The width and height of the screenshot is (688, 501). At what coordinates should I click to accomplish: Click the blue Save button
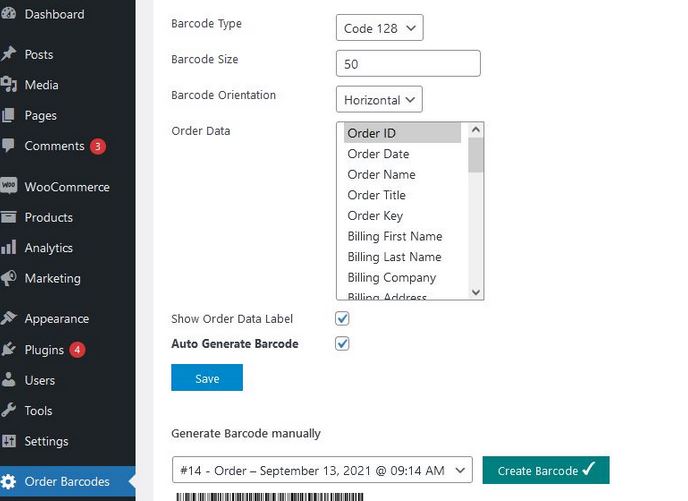(x=207, y=378)
